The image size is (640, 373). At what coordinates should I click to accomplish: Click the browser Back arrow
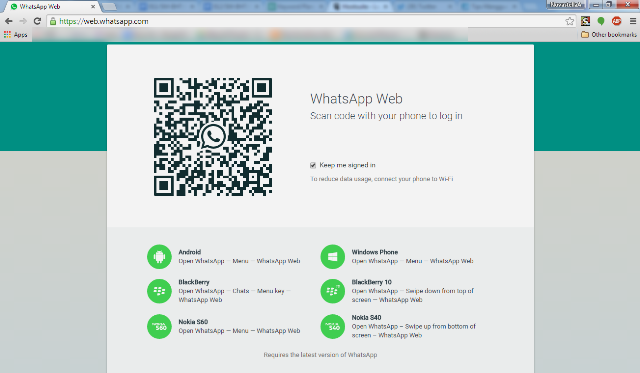(9, 21)
